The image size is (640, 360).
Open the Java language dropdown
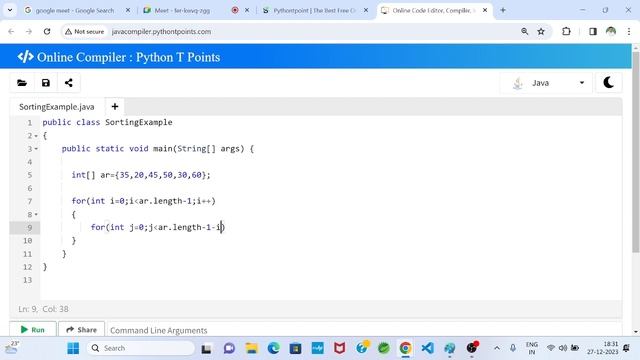[546, 83]
